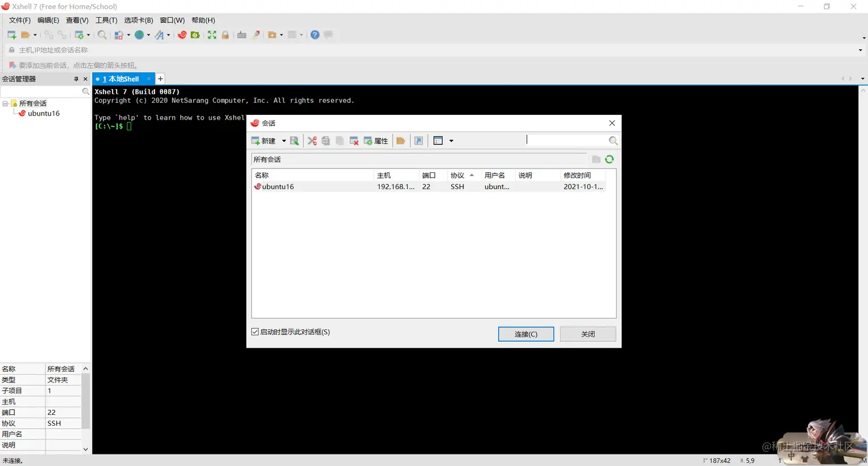Screen dimensions: 868x466
Task: Click the cut scissors icon in dialog
Action: [312, 141]
